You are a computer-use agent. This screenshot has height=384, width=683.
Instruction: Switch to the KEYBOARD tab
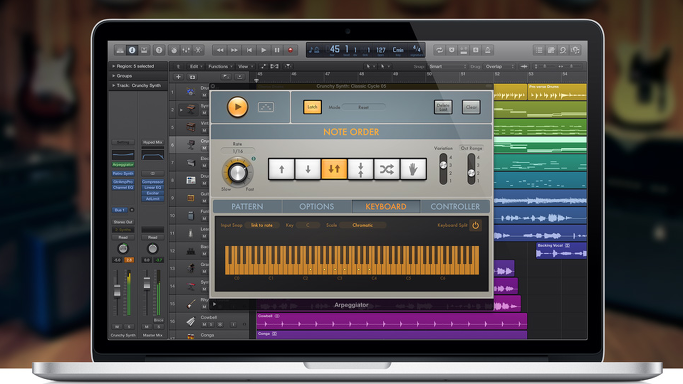[x=386, y=206]
